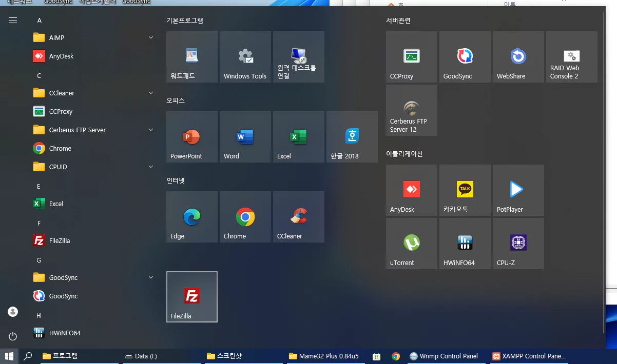
Task: Launch Excel from the app list
Action: tap(93, 204)
